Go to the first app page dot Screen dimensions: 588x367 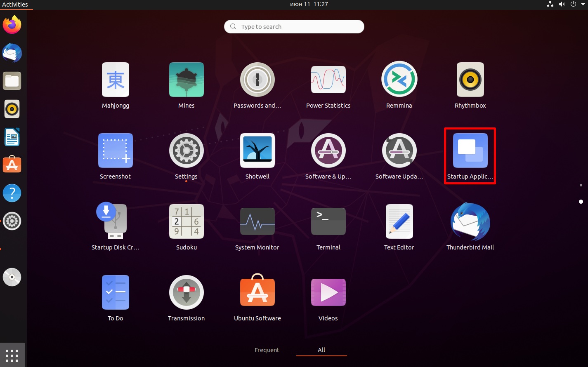[581, 185]
